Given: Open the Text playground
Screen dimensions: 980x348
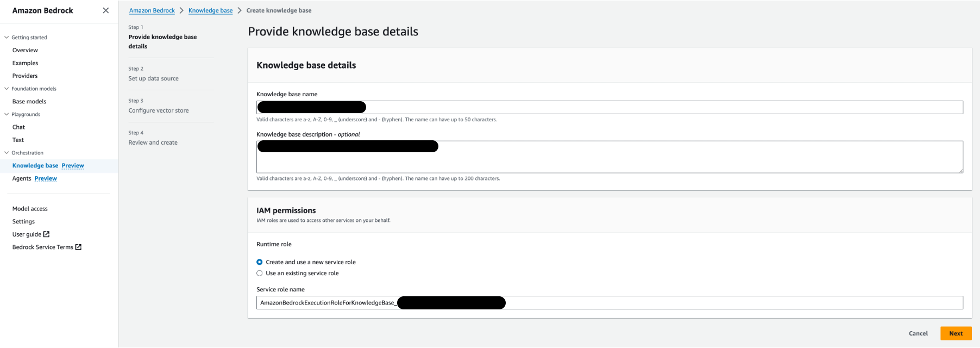Looking at the screenshot, I should [x=18, y=140].
